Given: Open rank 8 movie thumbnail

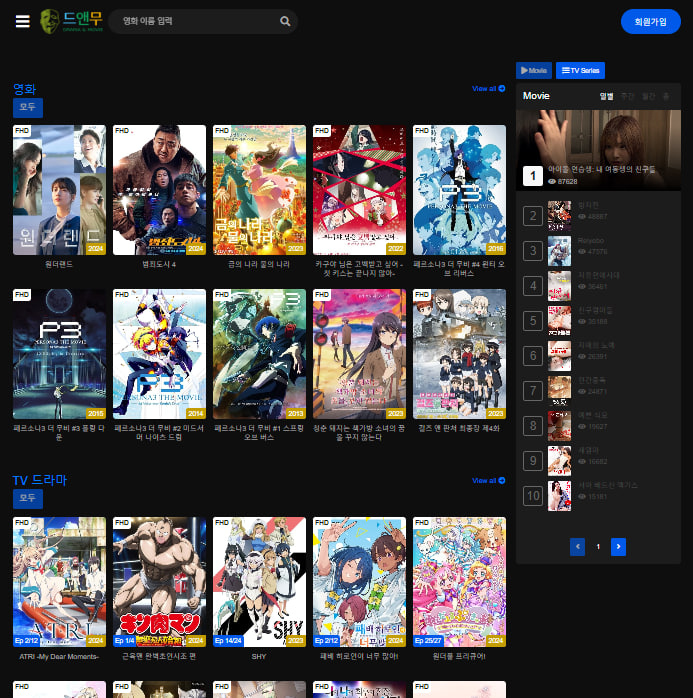Looking at the screenshot, I should (x=559, y=426).
